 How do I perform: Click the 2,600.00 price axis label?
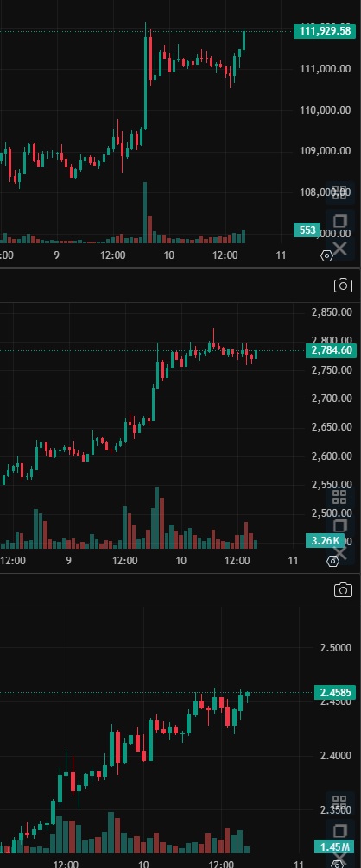pyautogui.click(x=332, y=456)
